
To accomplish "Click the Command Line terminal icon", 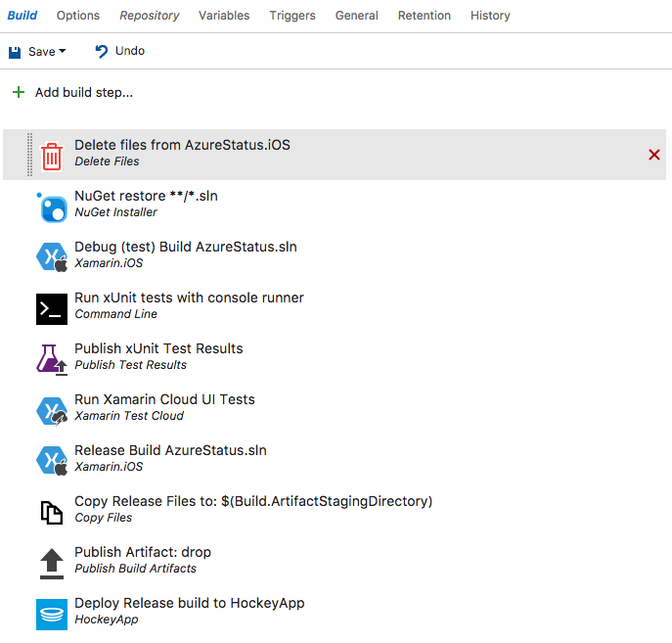I will 52,308.
